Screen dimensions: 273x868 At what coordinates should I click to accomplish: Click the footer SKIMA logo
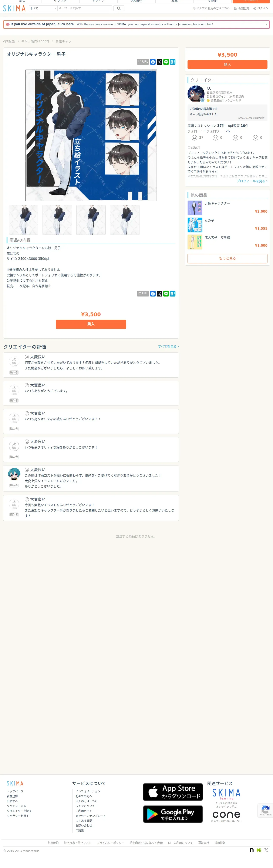[x=15, y=783]
